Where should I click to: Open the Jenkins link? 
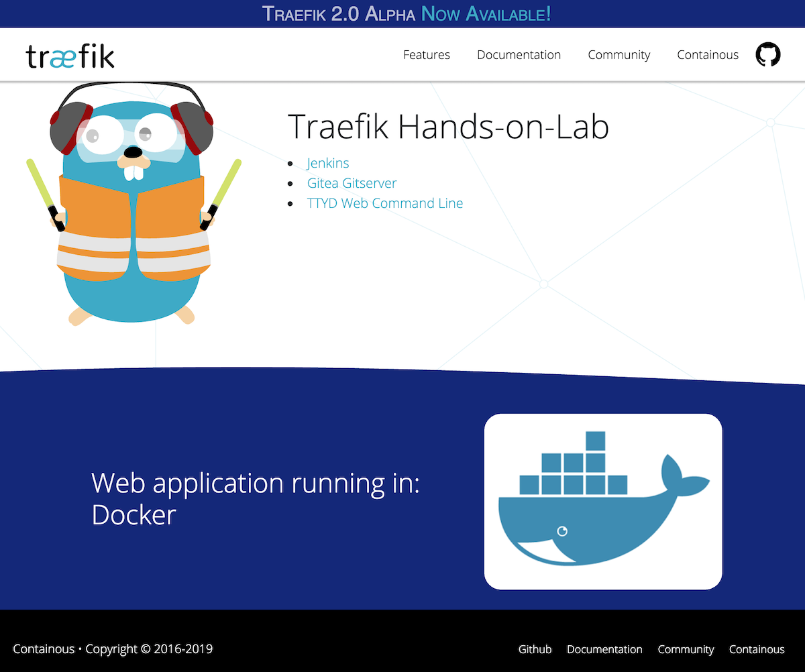tap(328, 163)
